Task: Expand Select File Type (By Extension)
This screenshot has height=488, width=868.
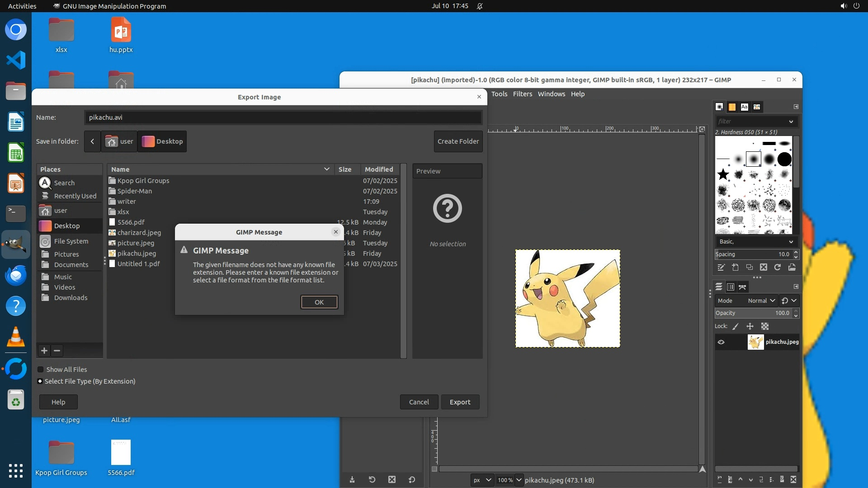Action: point(40,381)
